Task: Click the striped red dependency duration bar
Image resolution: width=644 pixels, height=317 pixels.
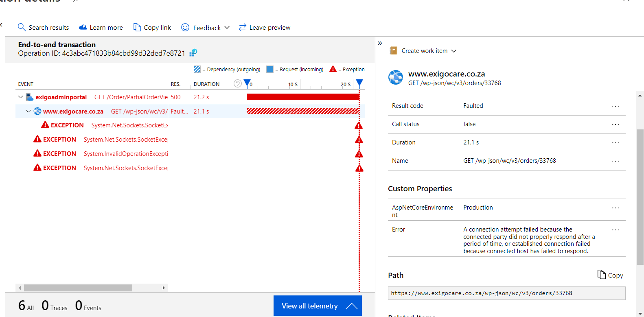Action: pos(303,111)
